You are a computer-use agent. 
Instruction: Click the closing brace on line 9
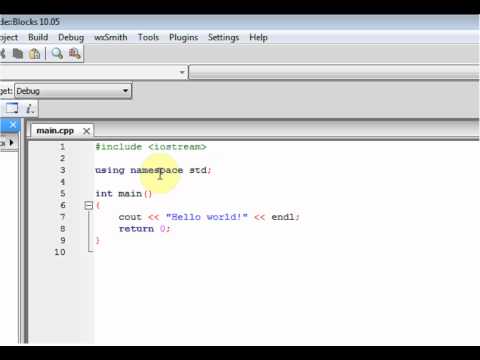[98, 240]
